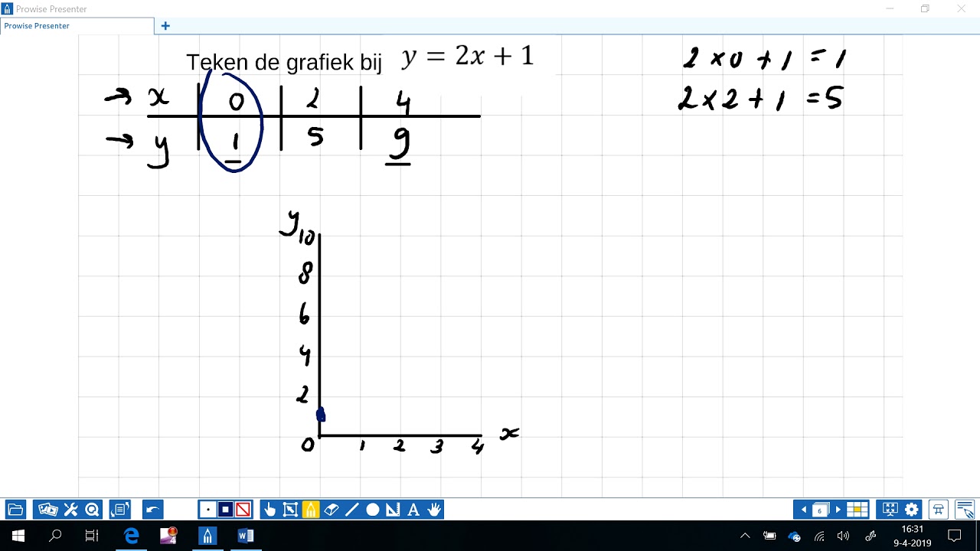Open the media gallery tool

point(47,510)
